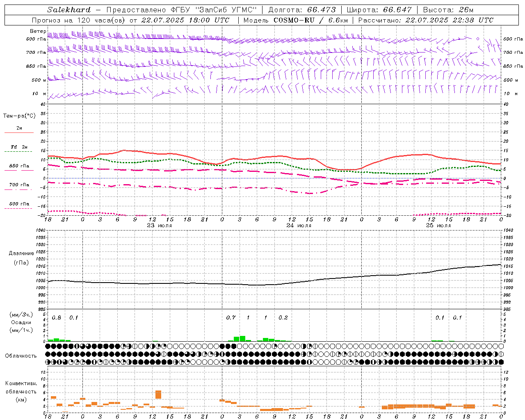Select the text Предоставлено ФГБУ "ЗапСиб УГМС"
Image resolution: width=525 pixels, height=420 pixels.
[182, 10]
